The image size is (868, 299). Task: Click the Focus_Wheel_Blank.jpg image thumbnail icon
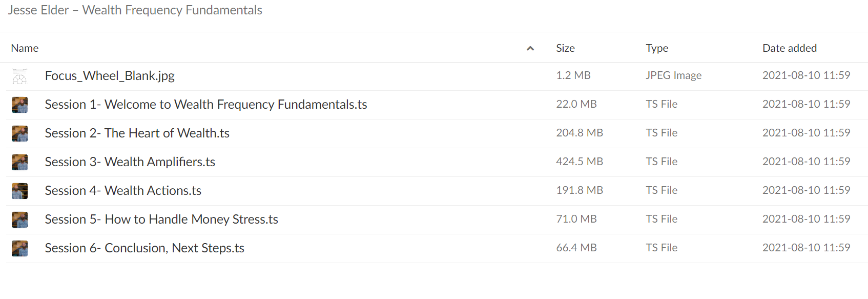pyautogui.click(x=19, y=76)
